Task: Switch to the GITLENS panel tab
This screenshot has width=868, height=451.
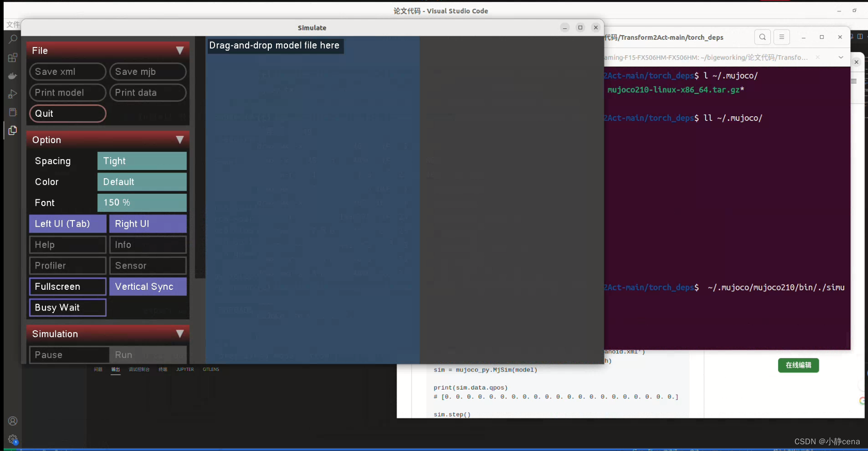Action: click(211, 369)
